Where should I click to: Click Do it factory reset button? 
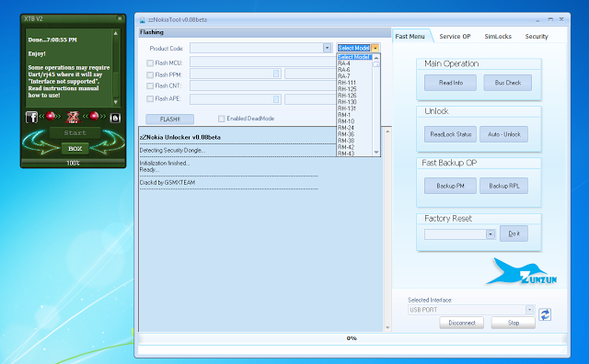tap(514, 233)
